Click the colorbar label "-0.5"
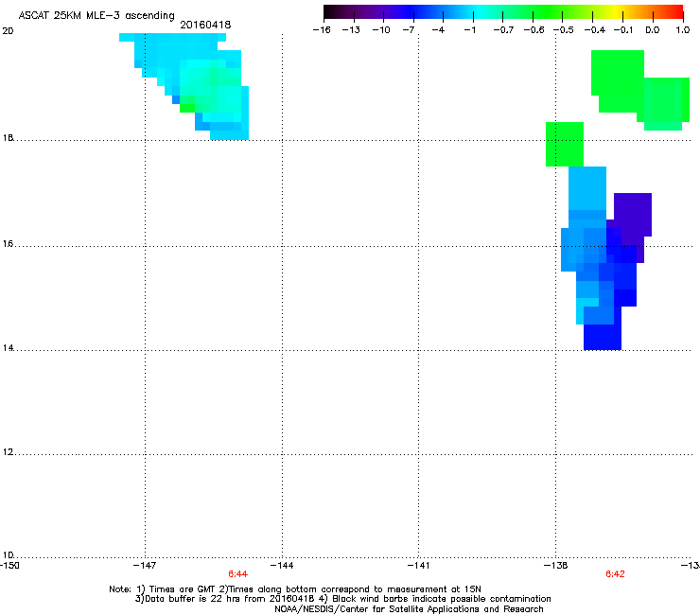Screen dimensions: 700x615 (x=564, y=30)
